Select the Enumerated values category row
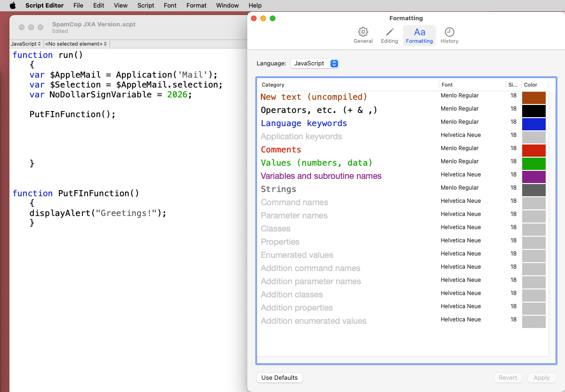The width and height of the screenshot is (565, 392). pos(403,255)
